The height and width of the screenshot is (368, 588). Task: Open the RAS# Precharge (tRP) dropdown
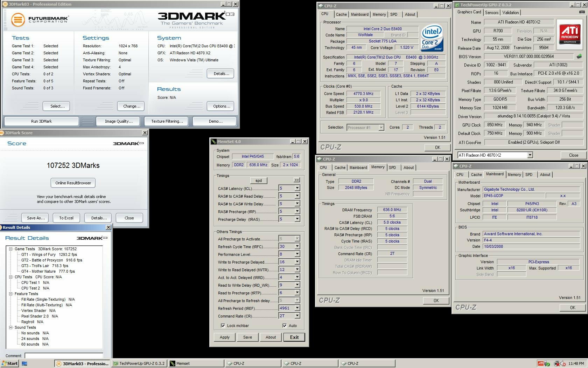pos(297,211)
